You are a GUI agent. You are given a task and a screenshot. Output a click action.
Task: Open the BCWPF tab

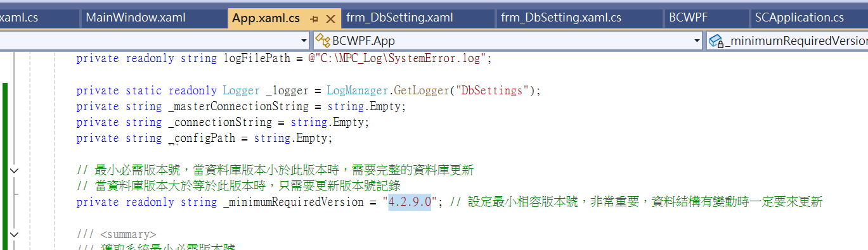point(688,18)
